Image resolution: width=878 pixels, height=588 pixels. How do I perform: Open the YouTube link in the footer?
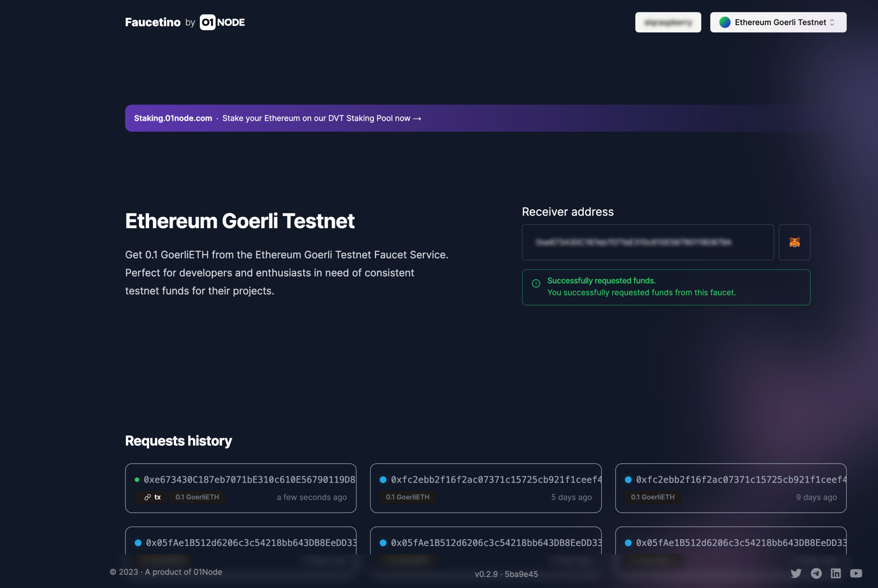[856, 573]
